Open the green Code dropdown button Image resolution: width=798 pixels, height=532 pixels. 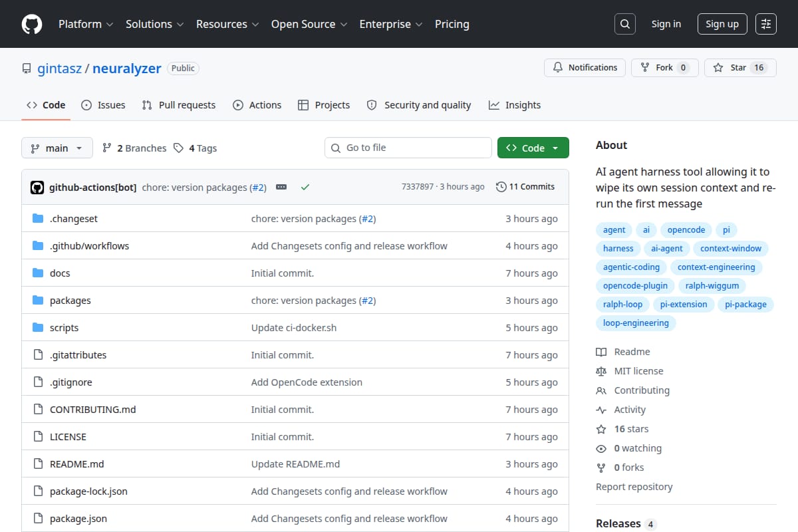(x=533, y=148)
